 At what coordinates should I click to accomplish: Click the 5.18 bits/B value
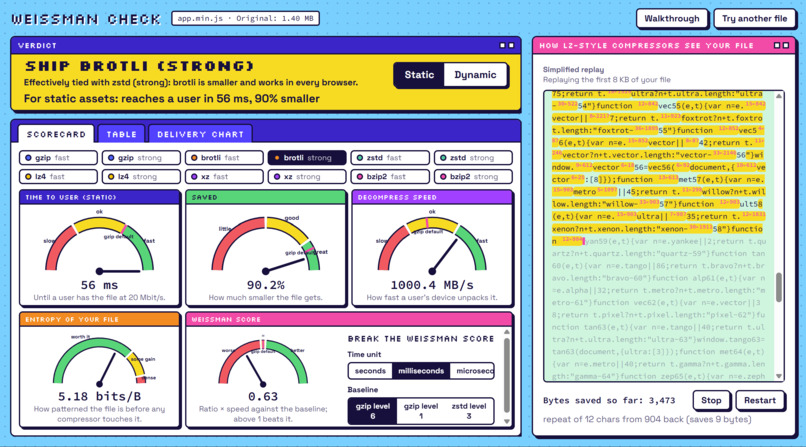pos(99,397)
